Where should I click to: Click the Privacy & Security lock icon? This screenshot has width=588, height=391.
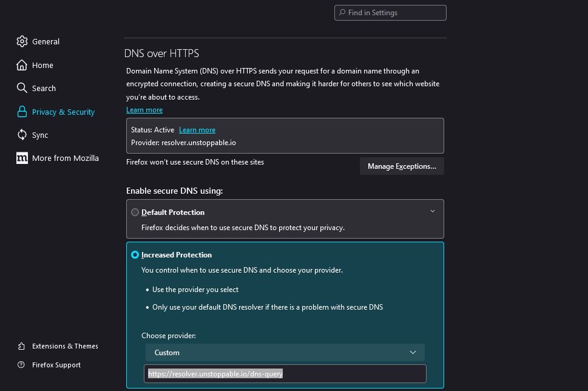tap(20, 112)
